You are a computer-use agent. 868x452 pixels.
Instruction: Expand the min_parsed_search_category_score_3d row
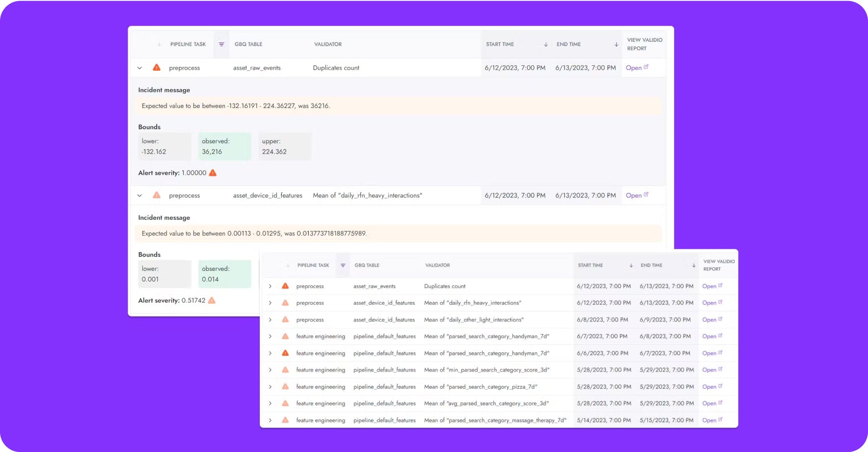(270, 370)
